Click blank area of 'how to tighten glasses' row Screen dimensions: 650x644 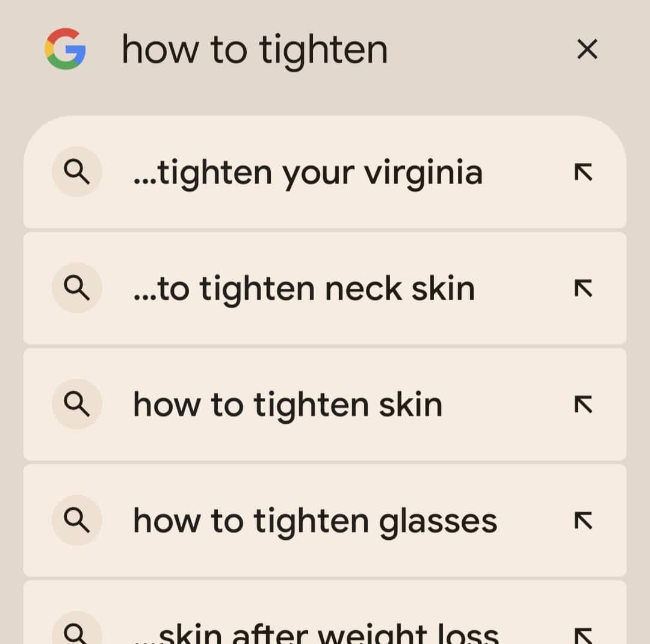point(533,521)
